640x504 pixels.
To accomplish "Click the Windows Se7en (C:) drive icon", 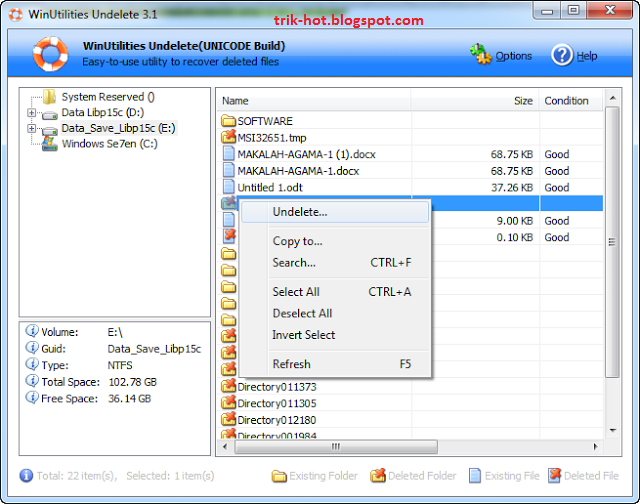I will point(50,144).
